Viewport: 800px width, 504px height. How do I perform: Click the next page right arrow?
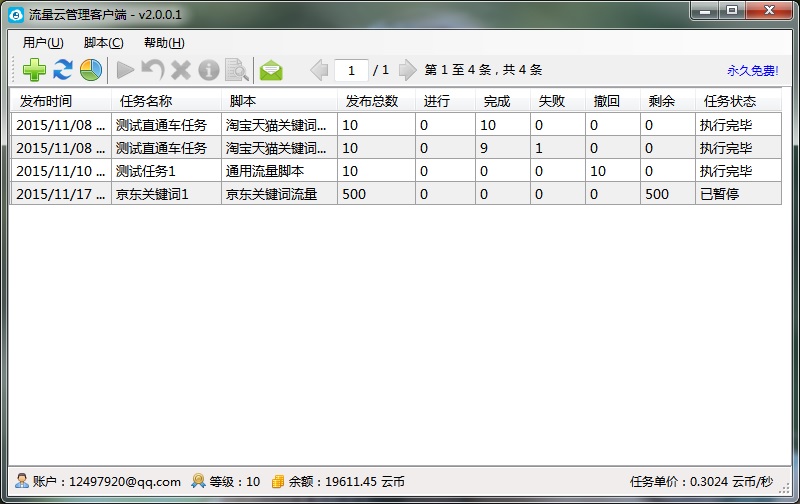(x=407, y=70)
